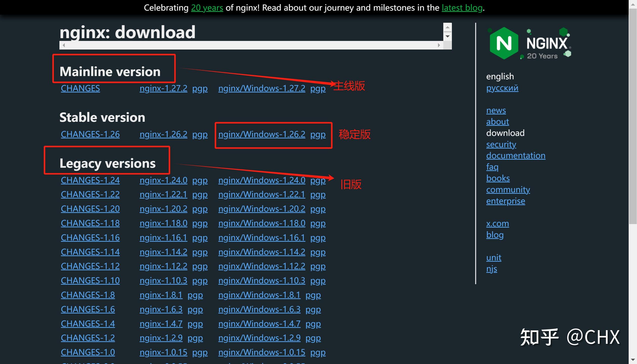This screenshot has height=364, width=637.
Task: Download nginx-1.27.2 mainline source
Action: tap(163, 88)
